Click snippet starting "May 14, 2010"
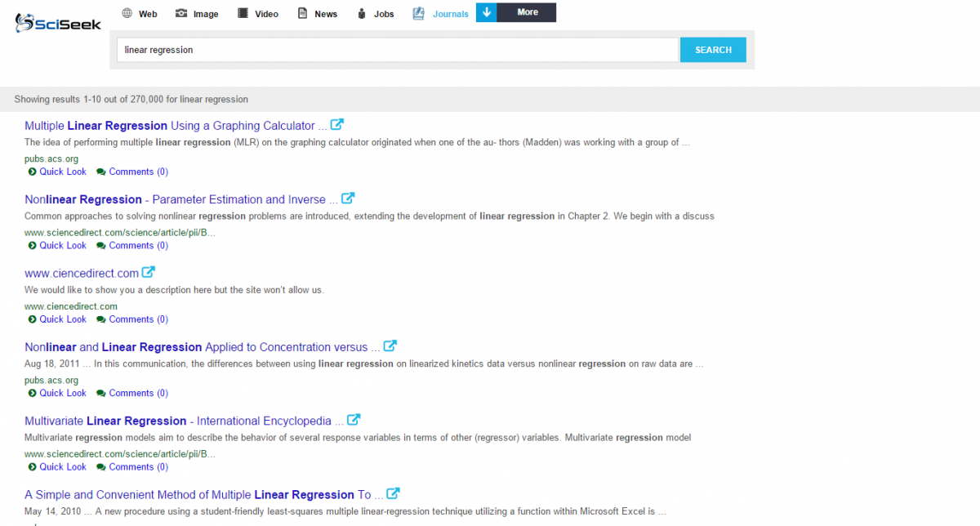 click(345, 511)
